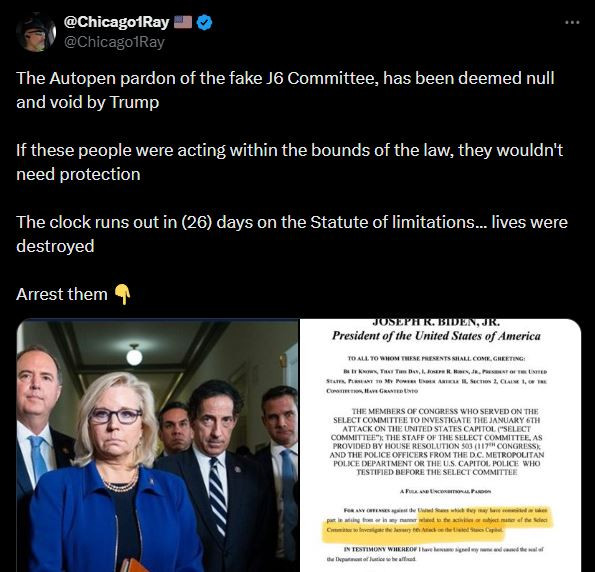Click the 'A Full and Unconditional Pardon' line
This screenshot has width=595, height=572.
pos(445,491)
